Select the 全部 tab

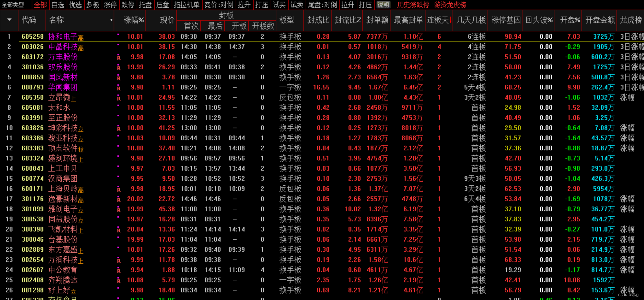(x=40, y=5)
